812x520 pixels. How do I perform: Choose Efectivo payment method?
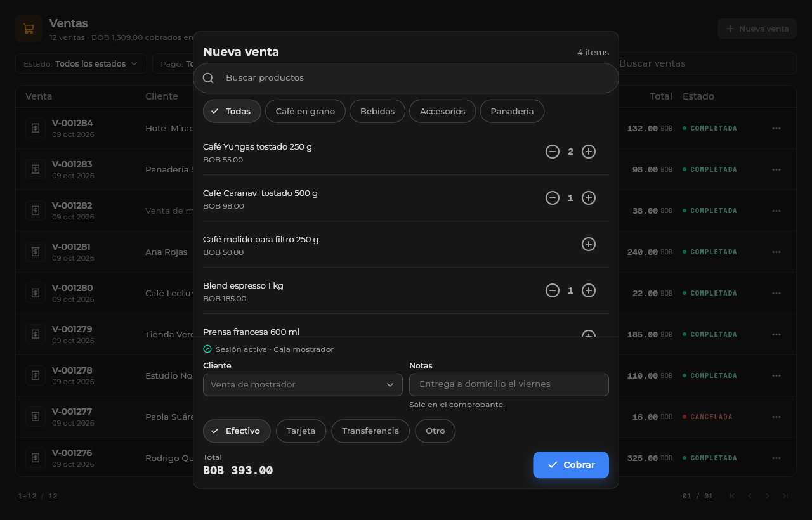coord(237,431)
